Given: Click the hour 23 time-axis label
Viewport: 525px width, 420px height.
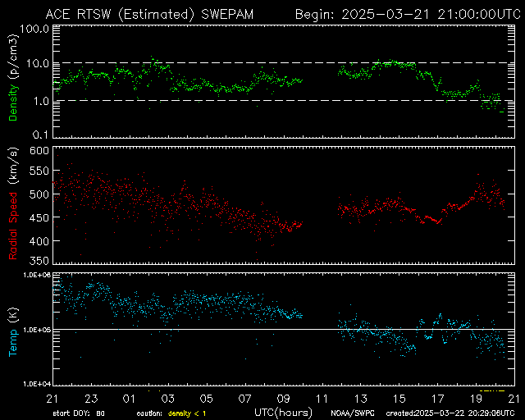Looking at the screenshot, I should [91, 399].
